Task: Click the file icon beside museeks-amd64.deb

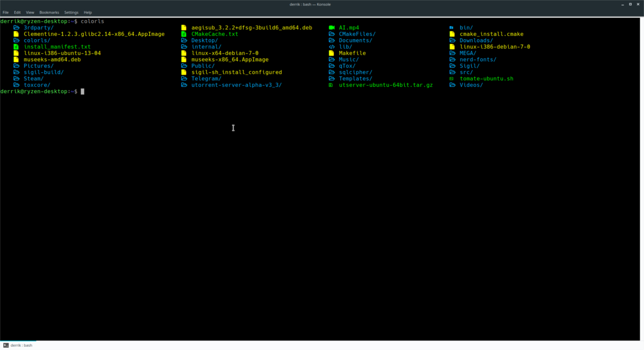Action: pos(16,59)
